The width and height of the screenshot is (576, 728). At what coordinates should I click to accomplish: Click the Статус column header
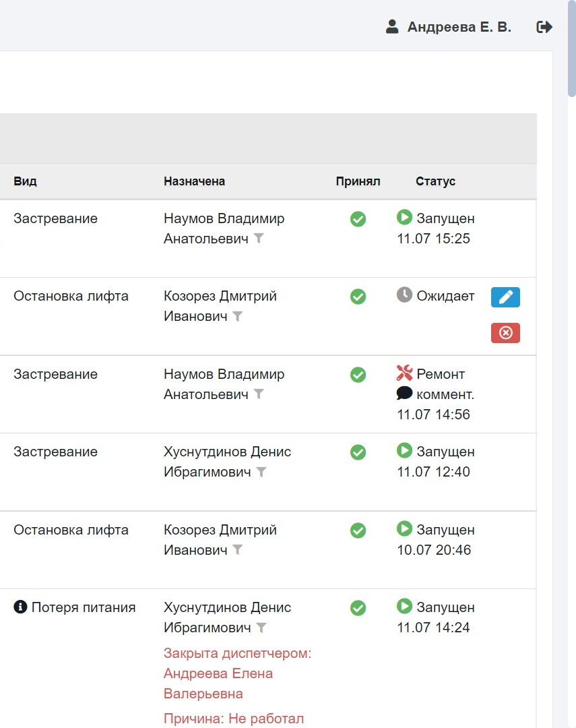pyautogui.click(x=435, y=181)
